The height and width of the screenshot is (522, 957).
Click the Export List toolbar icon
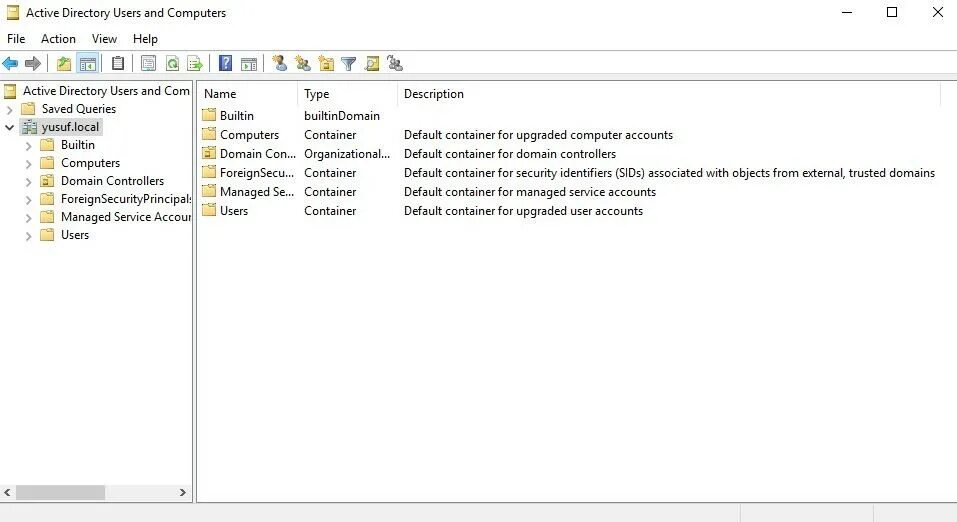[x=195, y=63]
